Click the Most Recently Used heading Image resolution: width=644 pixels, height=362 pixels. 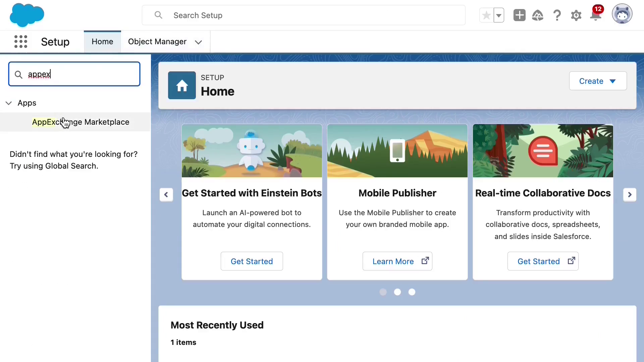pos(217,325)
